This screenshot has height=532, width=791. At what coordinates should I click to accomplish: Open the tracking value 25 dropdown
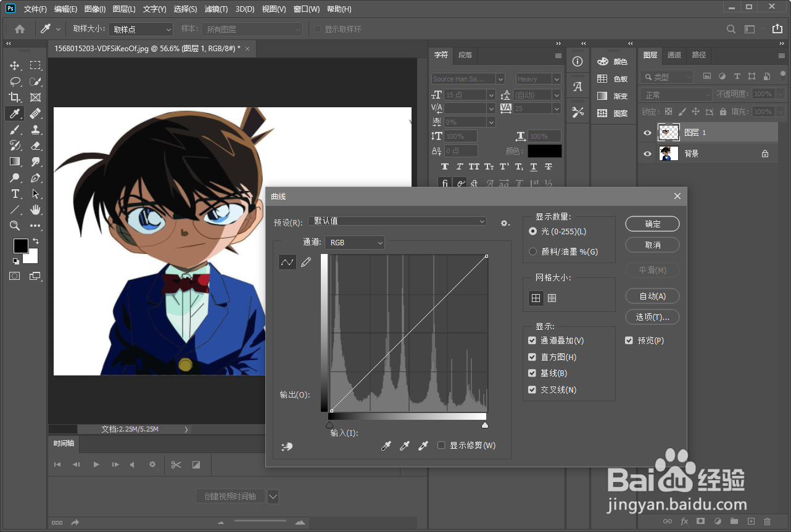click(x=557, y=108)
